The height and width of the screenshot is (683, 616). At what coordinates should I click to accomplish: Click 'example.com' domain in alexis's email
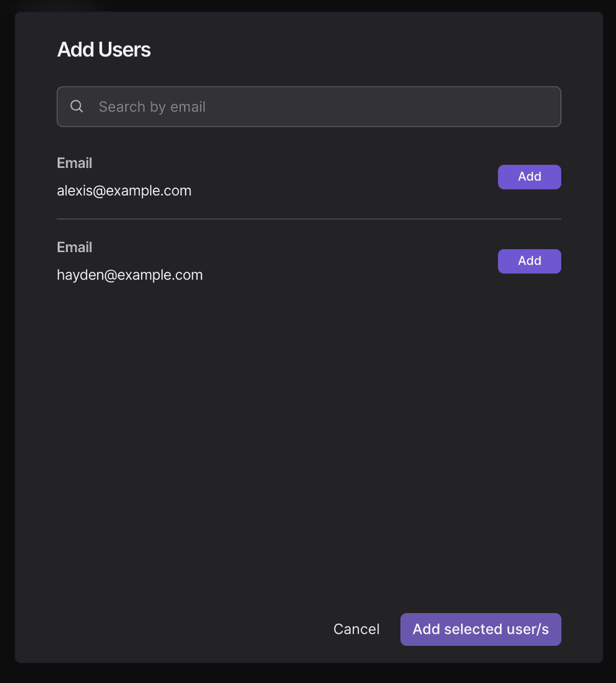[149, 191]
